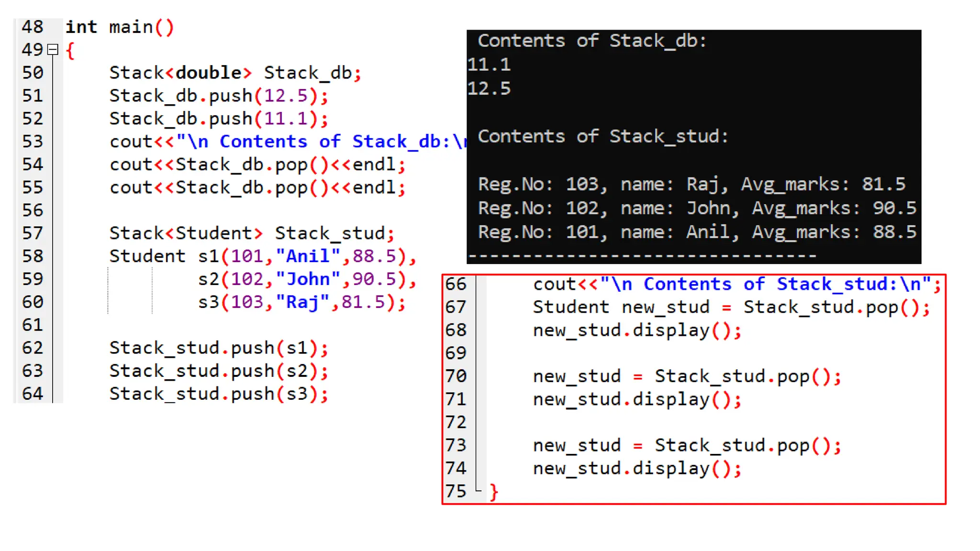
Task: Click line number 66 in gutter
Action: click(x=456, y=284)
